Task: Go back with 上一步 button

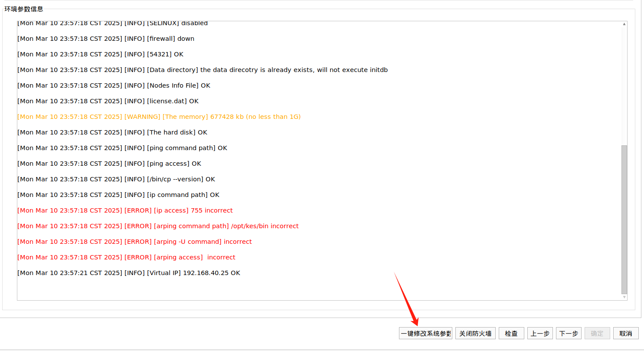Action: click(540, 333)
